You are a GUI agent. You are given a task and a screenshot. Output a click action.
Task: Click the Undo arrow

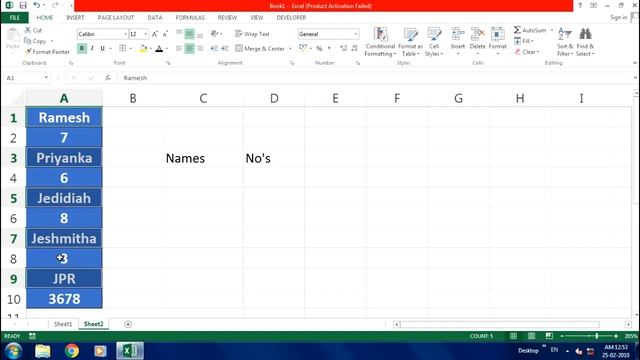point(36,5)
